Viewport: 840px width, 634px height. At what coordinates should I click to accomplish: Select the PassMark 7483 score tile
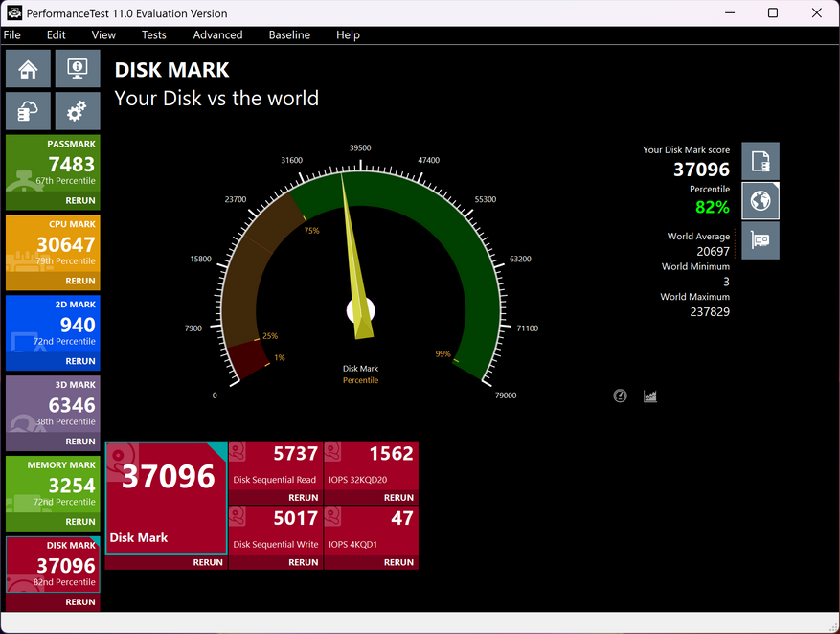point(53,164)
